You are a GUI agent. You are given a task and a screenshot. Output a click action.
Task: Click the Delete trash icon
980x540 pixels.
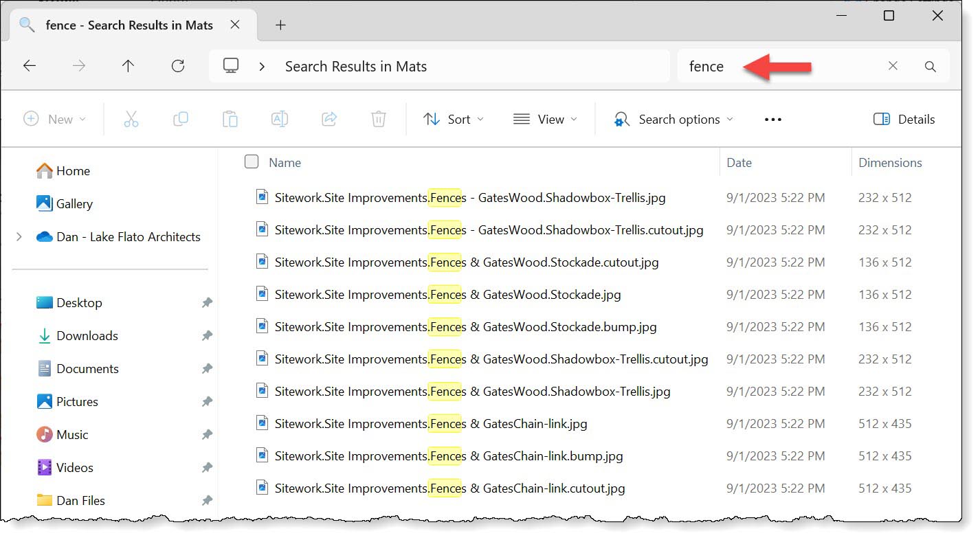[378, 119]
